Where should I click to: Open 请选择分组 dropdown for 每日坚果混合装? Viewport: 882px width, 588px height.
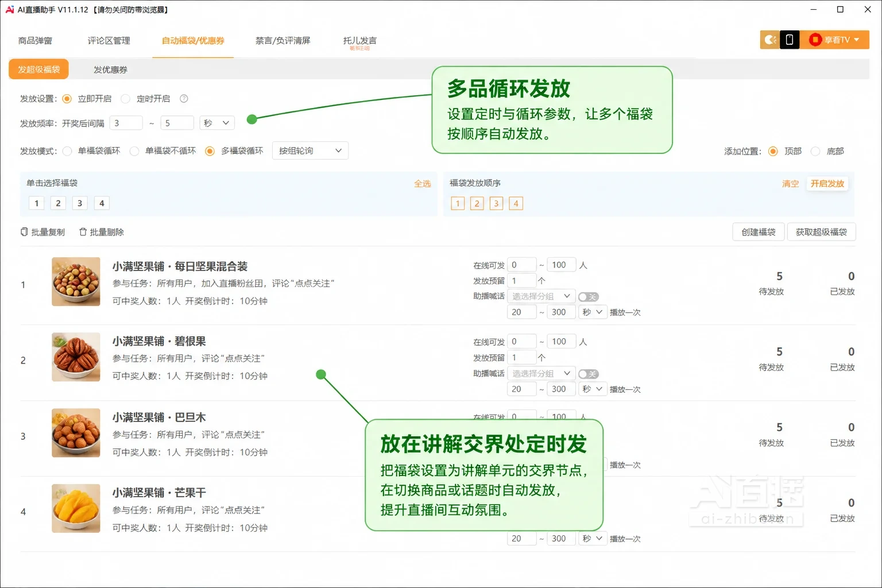(541, 296)
